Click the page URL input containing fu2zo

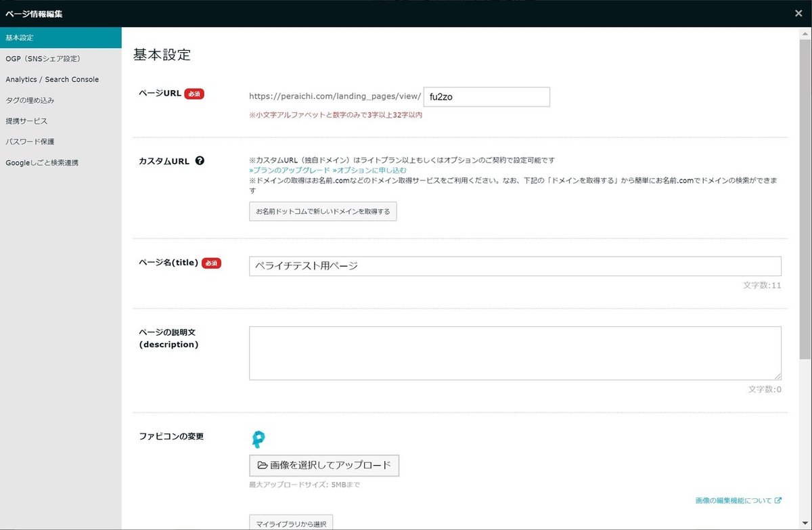487,97
